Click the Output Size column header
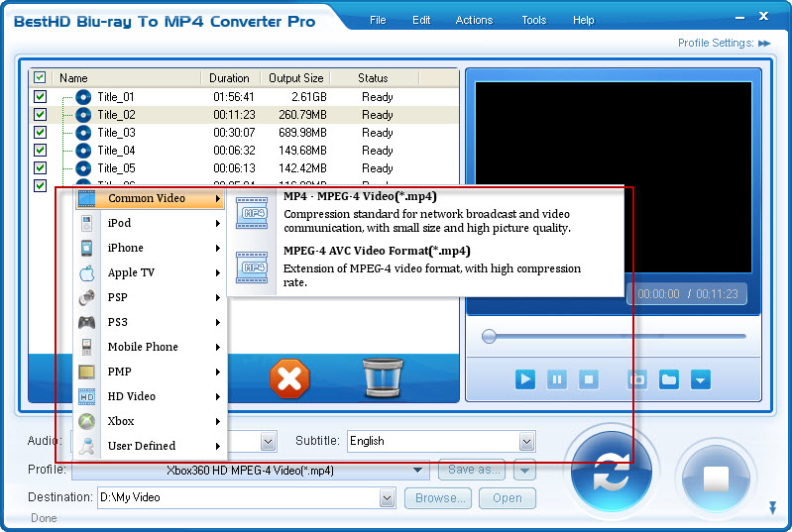The width and height of the screenshot is (792, 532). point(296,78)
